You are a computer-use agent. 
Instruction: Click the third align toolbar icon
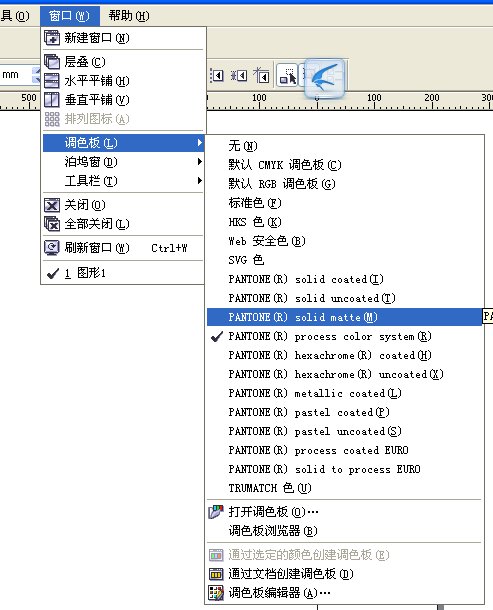(x=261, y=75)
